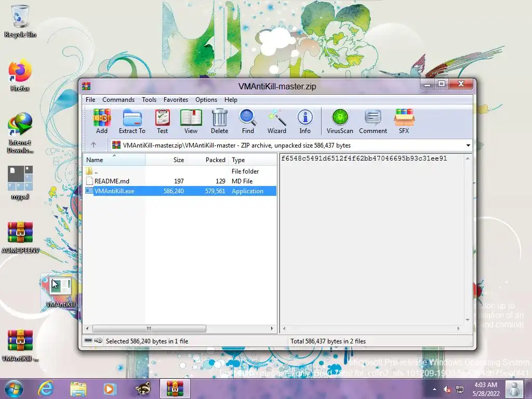Show archive Info
Screen dimensions: 532x399
point(304,121)
